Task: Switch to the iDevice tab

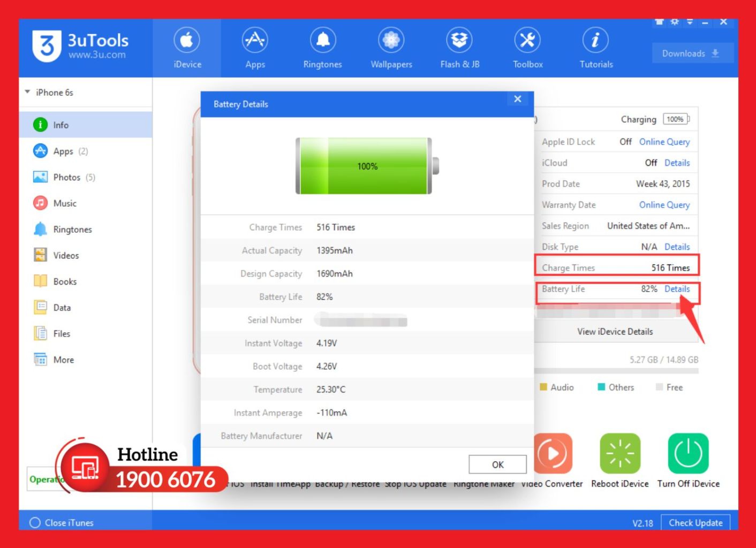Action: (186, 48)
